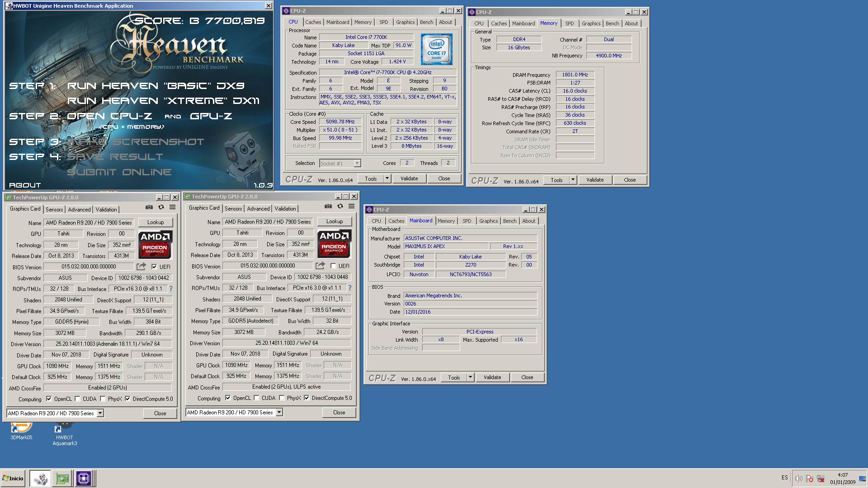Screen dimensions: 868x488
Task: Open the hamburger menu in right GPU-Z window
Action: tap(351, 206)
